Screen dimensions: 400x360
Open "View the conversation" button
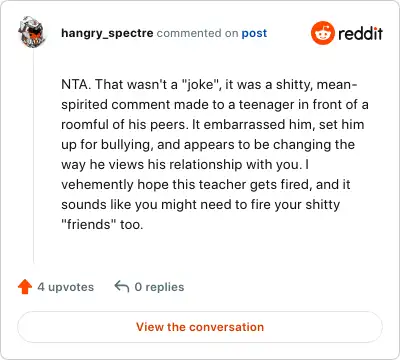(200, 327)
